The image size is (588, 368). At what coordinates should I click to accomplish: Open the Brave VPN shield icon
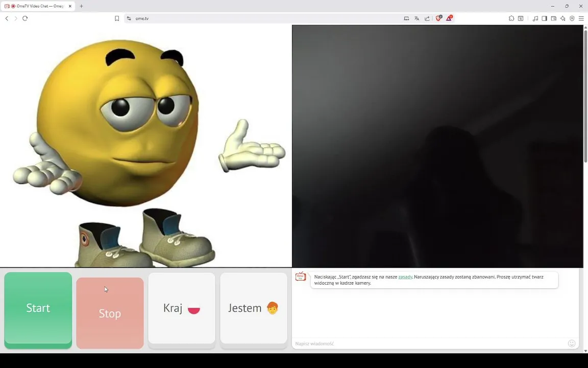(x=572, y=18)
